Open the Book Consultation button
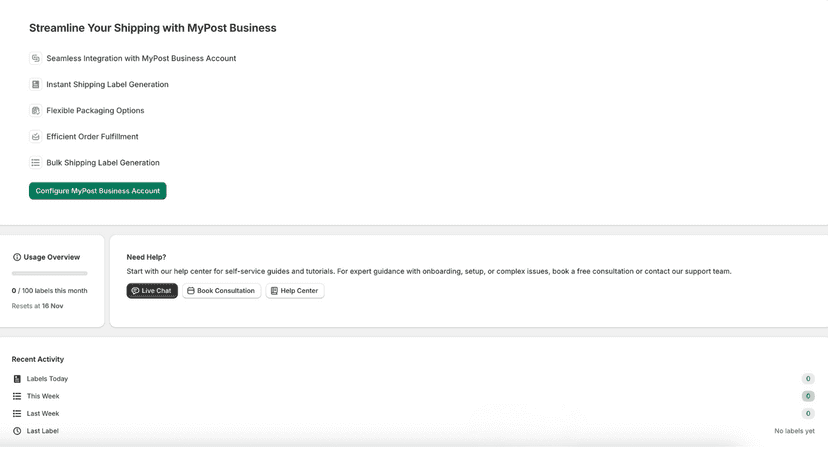 (x=222, y=291)
